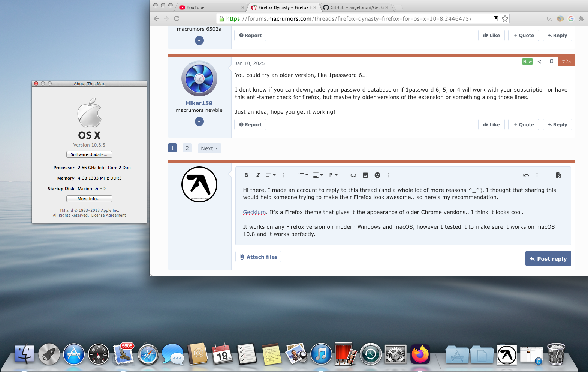This screenshot has width=588, height=372.
Task: Insert an image in the reply editor
Action: click(x=365, y=175)
